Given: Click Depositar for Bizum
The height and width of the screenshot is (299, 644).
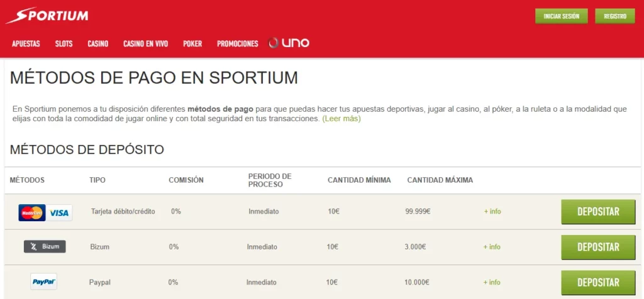Looking at the screenshot, I should 598,247.
